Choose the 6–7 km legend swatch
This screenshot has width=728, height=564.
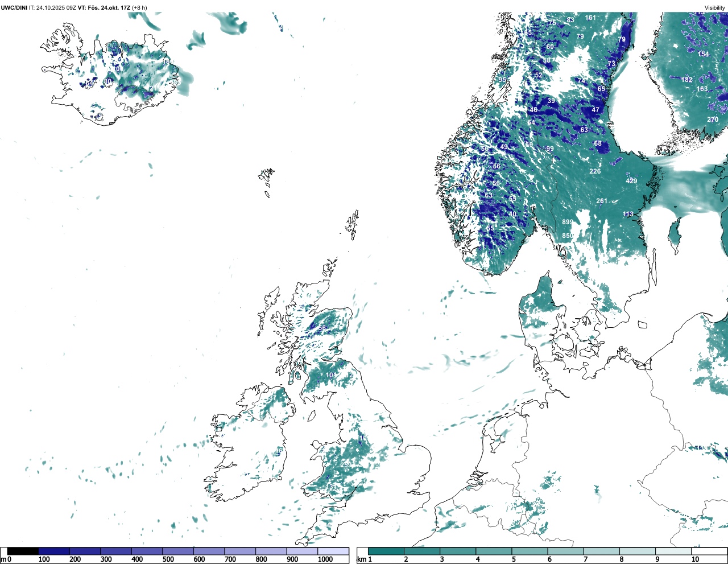click(565, 551)
